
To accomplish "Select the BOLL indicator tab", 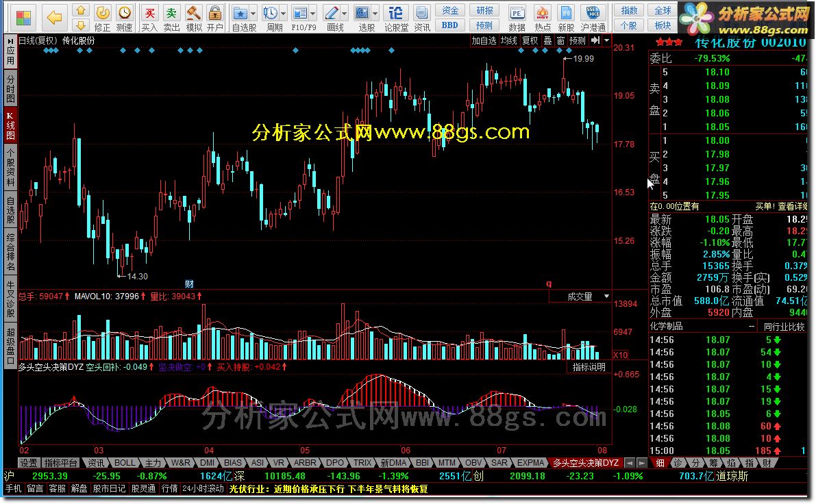I will point(125,463).
